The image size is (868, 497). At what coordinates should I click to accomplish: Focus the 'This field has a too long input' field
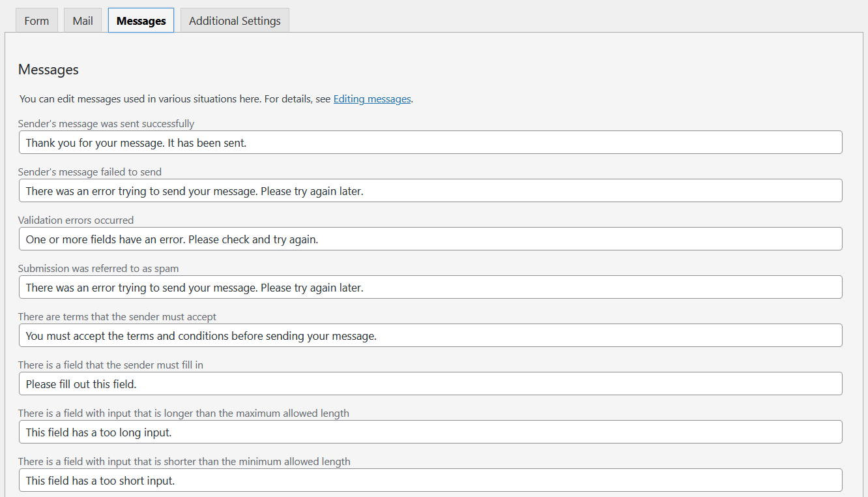(431, 432)
